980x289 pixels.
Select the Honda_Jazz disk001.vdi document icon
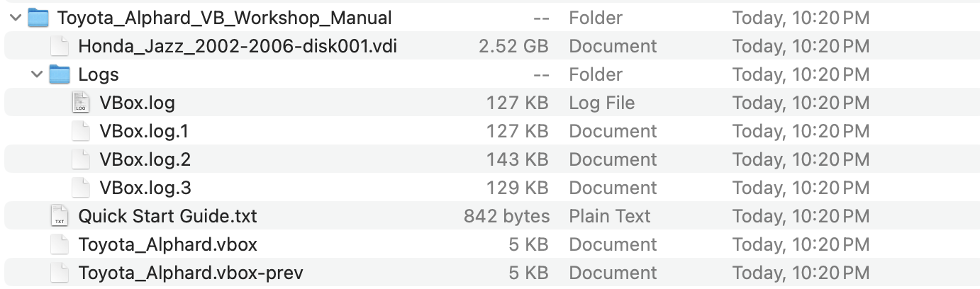[x=60, y=46]
